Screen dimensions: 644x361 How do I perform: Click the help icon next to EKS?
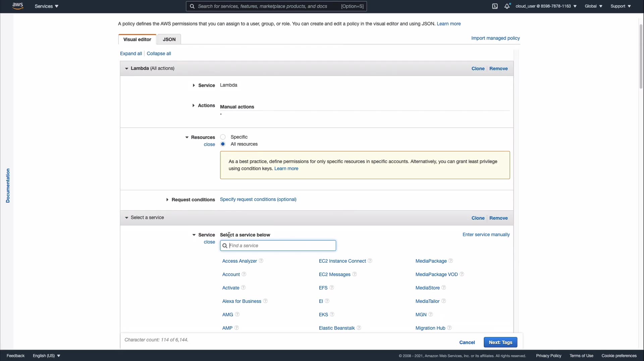(332, 314)
